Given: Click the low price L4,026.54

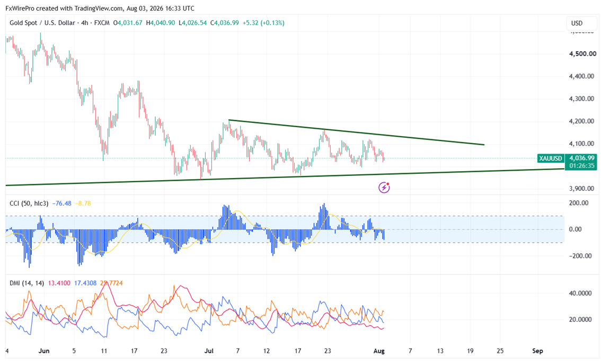Looking at the screenshot, I should click(x=193, y=23).
